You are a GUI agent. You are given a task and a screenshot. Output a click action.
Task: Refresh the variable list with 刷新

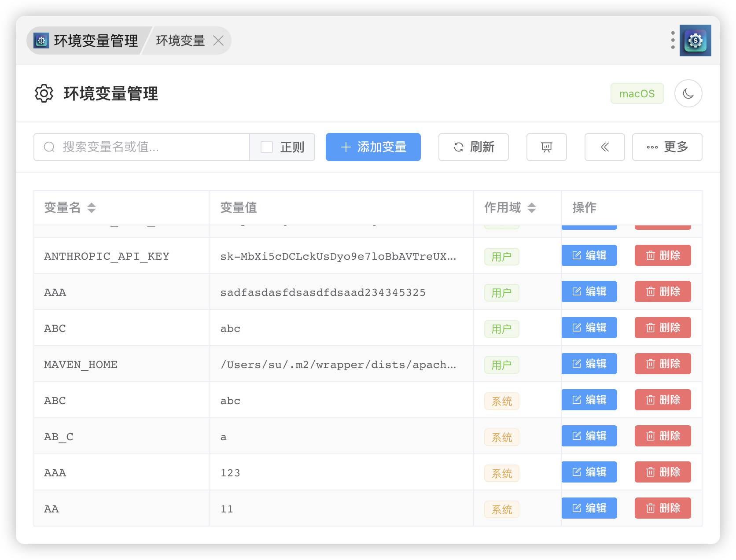tap(473, 147)
